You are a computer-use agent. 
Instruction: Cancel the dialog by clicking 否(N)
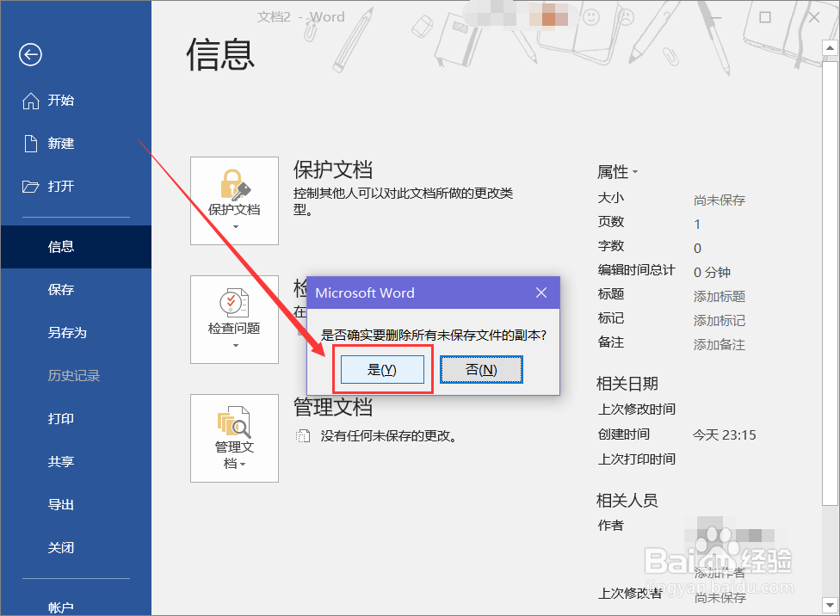481,368
